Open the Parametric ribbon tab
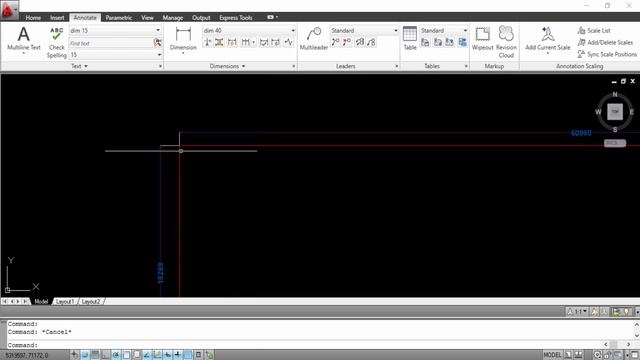Screen dimensions: 640x360 118,18
